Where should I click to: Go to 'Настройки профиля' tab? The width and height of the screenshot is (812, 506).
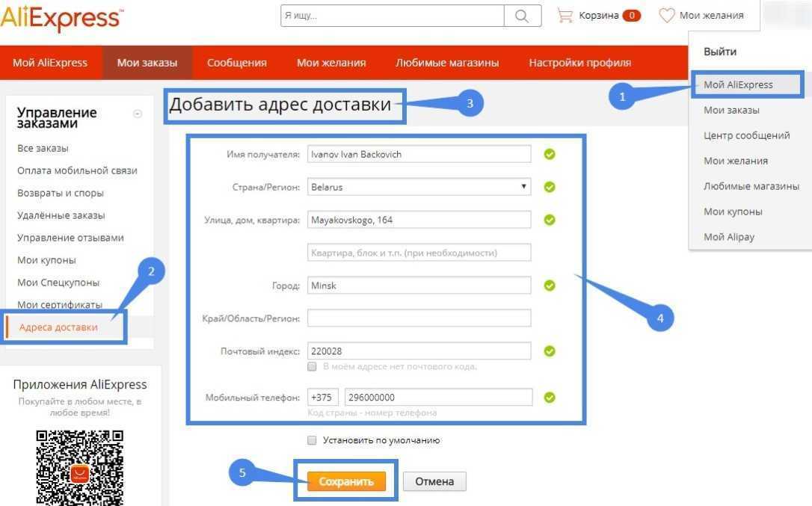tap(579, 63)
